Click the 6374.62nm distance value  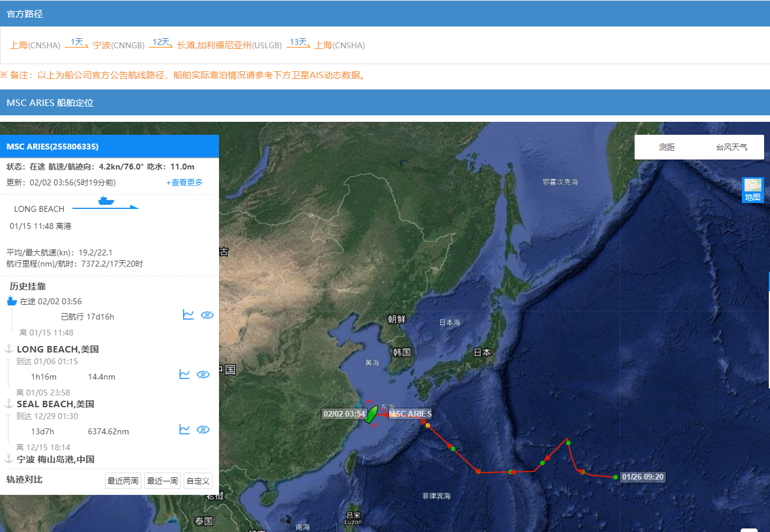click(x=108, y=431)
